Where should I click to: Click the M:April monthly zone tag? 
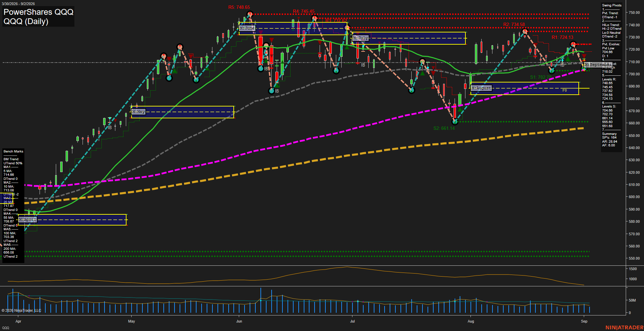pos(28,219)
